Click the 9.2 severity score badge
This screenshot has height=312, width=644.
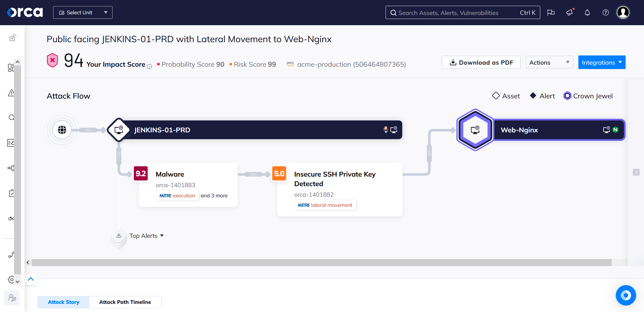point(141,174)
